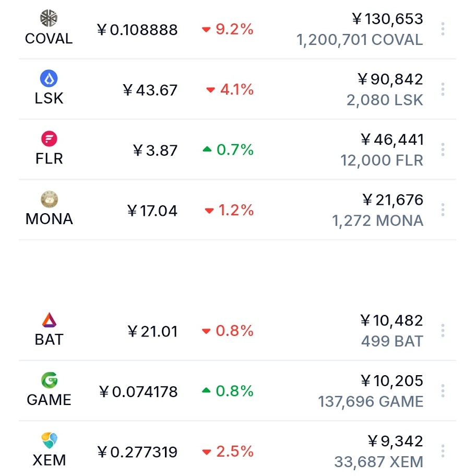475x476 pixels.
Task: Tap the XEM coin logo icon
Action: pyautogui.click(x=49, y=440)
